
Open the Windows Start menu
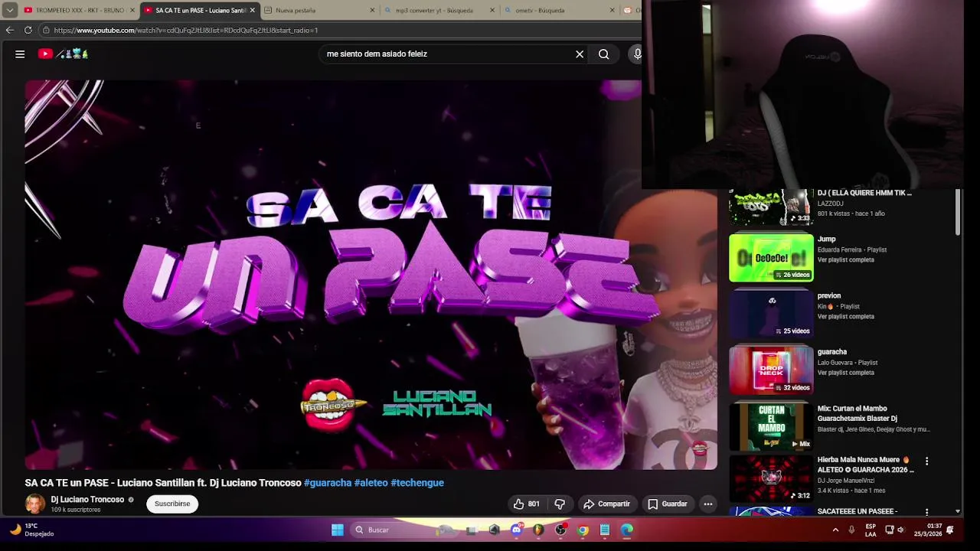[337, 530]
